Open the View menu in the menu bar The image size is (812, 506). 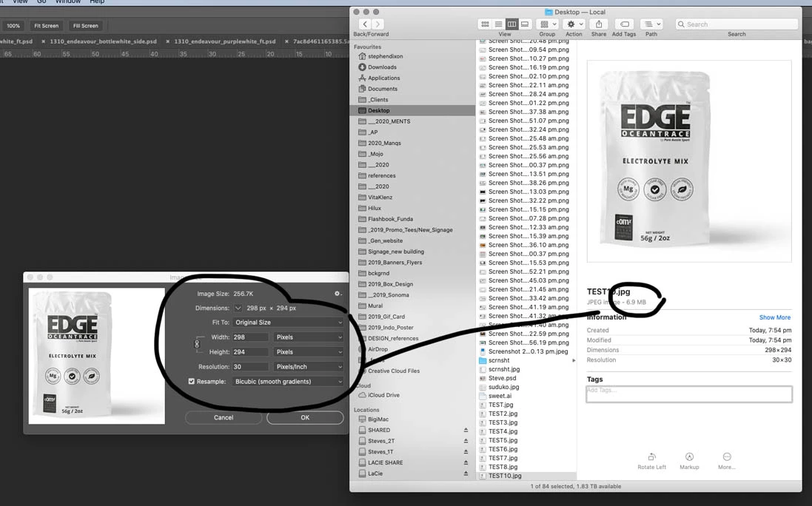20,2
